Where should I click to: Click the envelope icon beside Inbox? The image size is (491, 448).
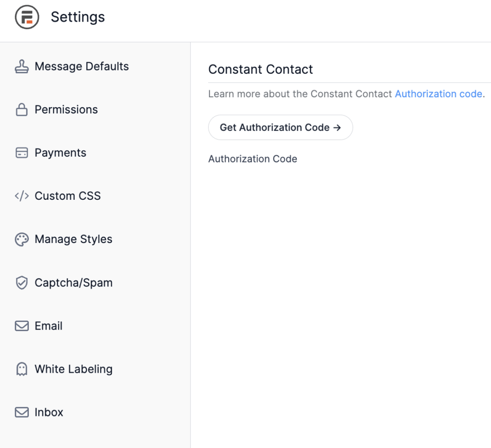click(22, 412)
